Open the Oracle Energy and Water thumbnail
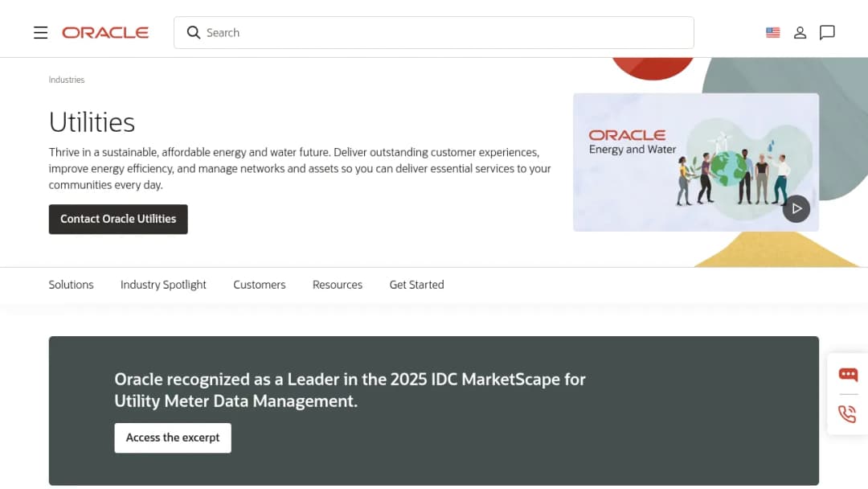The image size is (868, 489). 696,162
